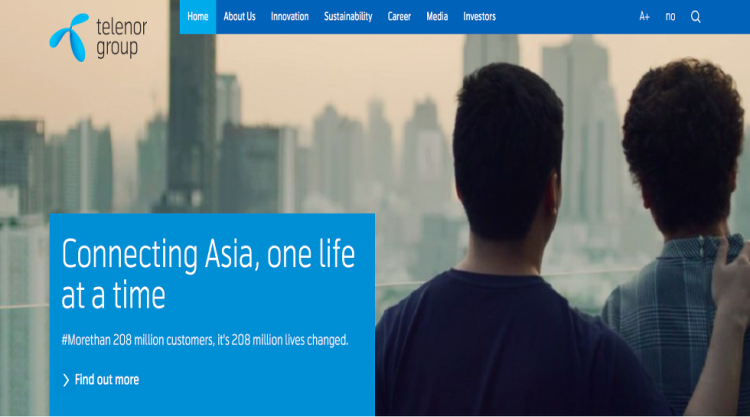Follow the Find out more link
Screen dimensions: 750x417
pos(107,380)
